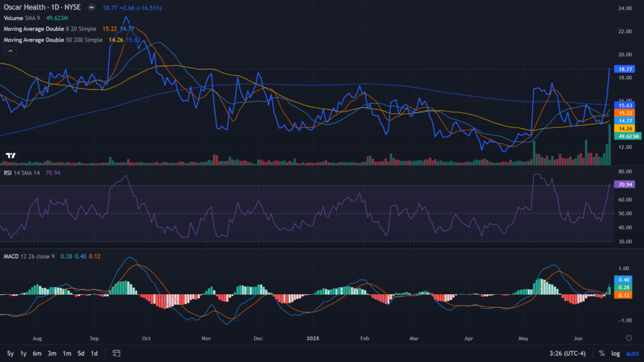Click the 1.00 MACD axis label
The width and height of the screenshot is (644, 362).
coord(623,268)
